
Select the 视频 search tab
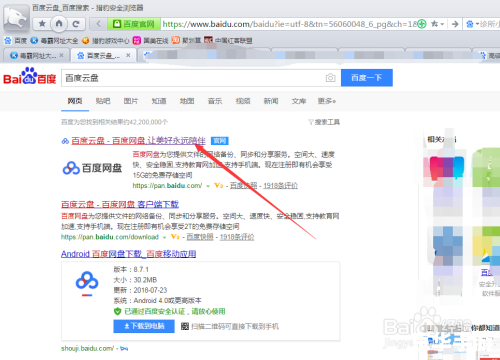point(243,101)
